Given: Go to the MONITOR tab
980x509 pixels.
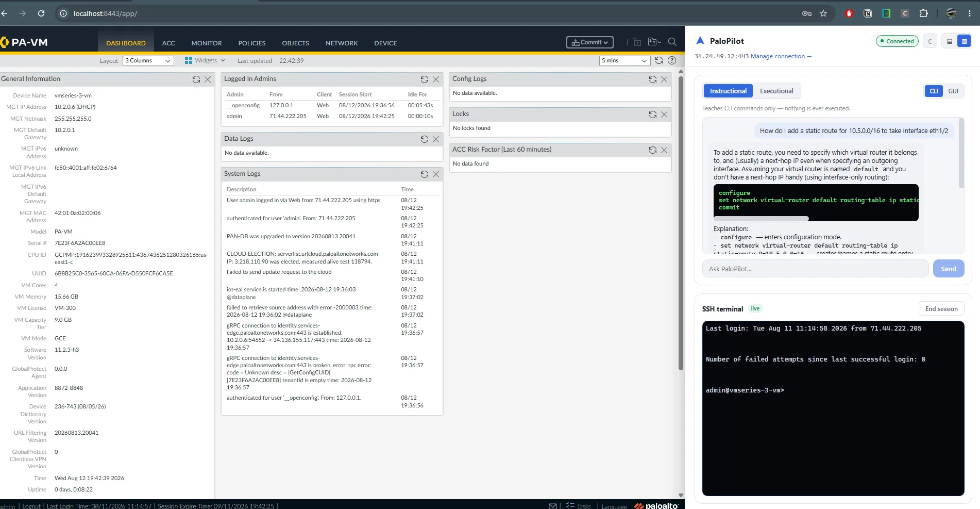Looking at the screenshot, I should [207, 43].
